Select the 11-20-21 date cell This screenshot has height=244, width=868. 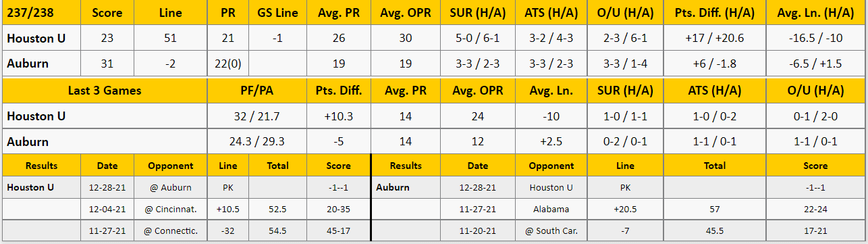click(478, 231)
